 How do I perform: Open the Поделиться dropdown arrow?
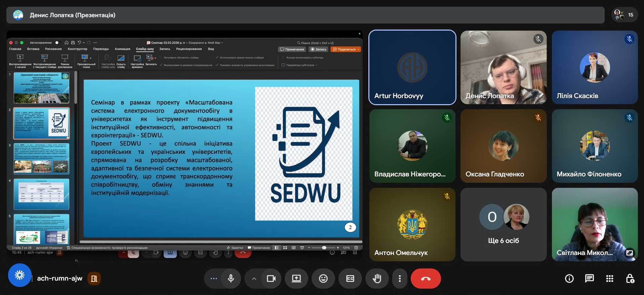click(x=358, y=49)
